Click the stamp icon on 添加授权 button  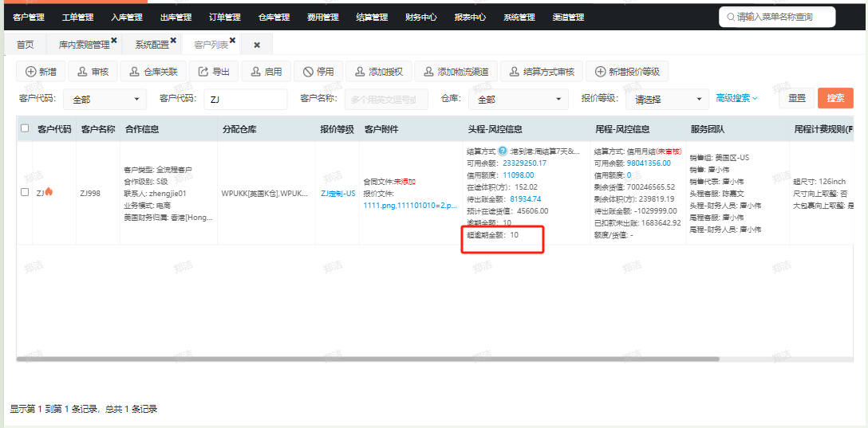[359, 72]
